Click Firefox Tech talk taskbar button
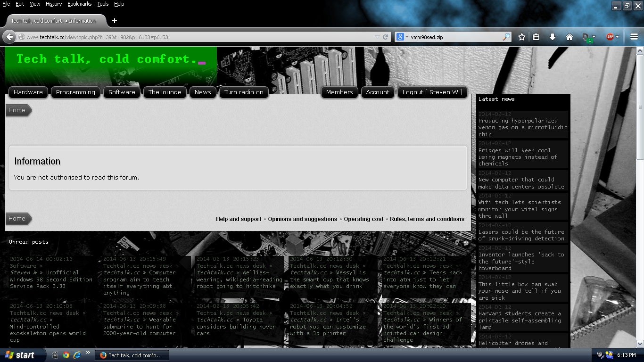This screenshot has height=362, width=644. (132, 355)
